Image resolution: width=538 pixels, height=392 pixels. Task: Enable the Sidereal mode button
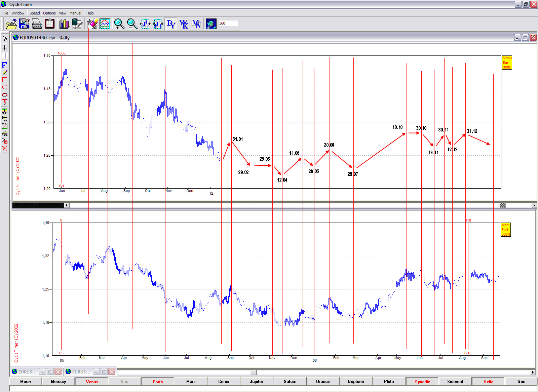(x=455, y=382)
